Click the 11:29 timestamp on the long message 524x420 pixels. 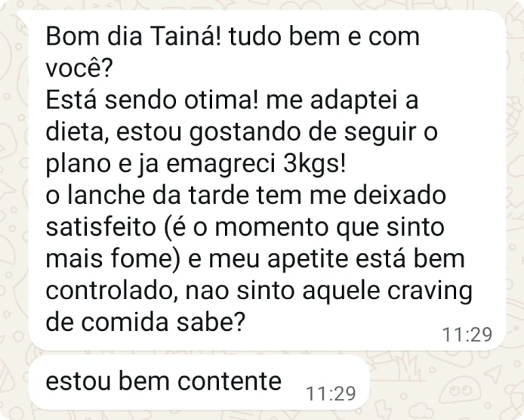[x=467, y=333]
